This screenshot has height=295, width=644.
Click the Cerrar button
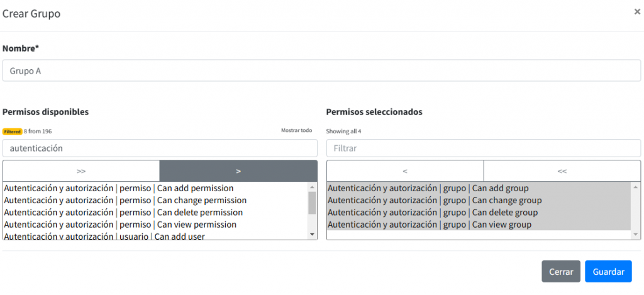point(560,272)
